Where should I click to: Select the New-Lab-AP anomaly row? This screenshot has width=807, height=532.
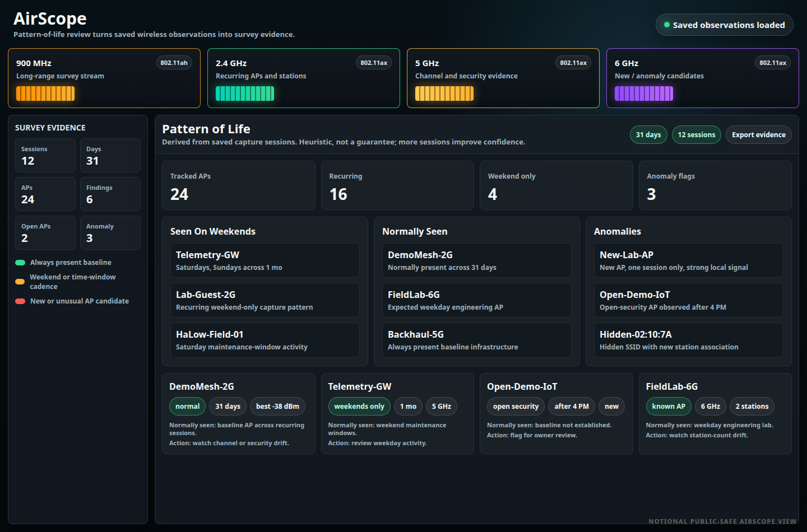pos(689,260)
